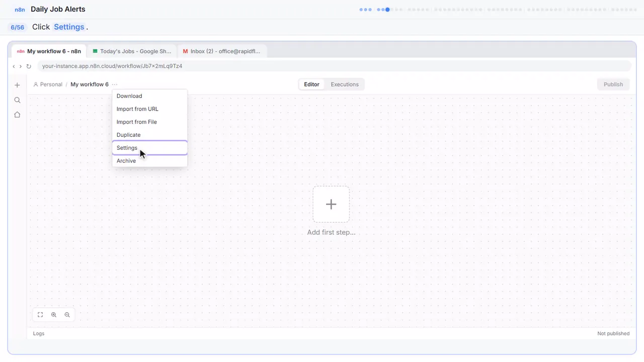Screen dimensions: 644x362
Task: Click the Add first step label
Action: click(331, 232)
